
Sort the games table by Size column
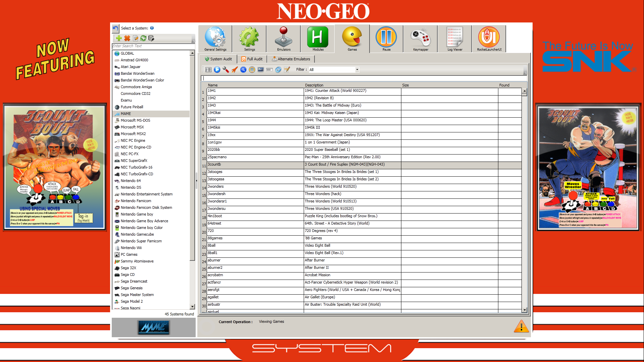pyautogui.click(x=450, y=85)
